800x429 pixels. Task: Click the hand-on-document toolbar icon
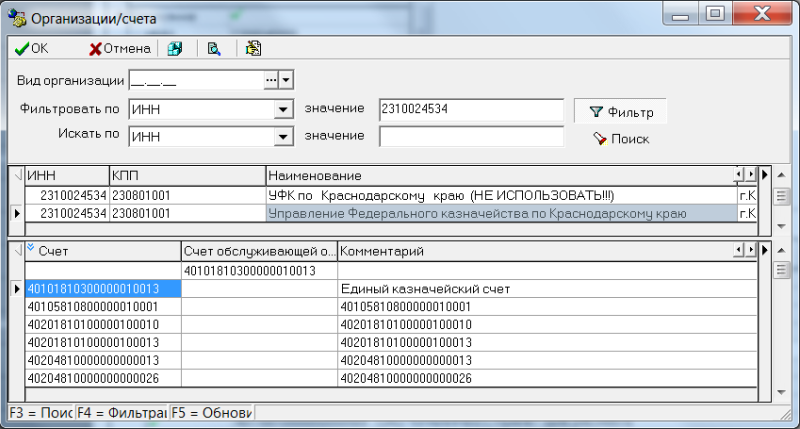(x=253, y=48)
